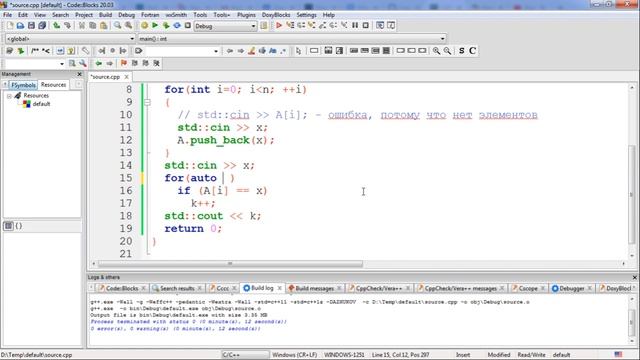Open the small incremental search dropdown
This screenshot has height=360, width=640.
click(62, 64)
